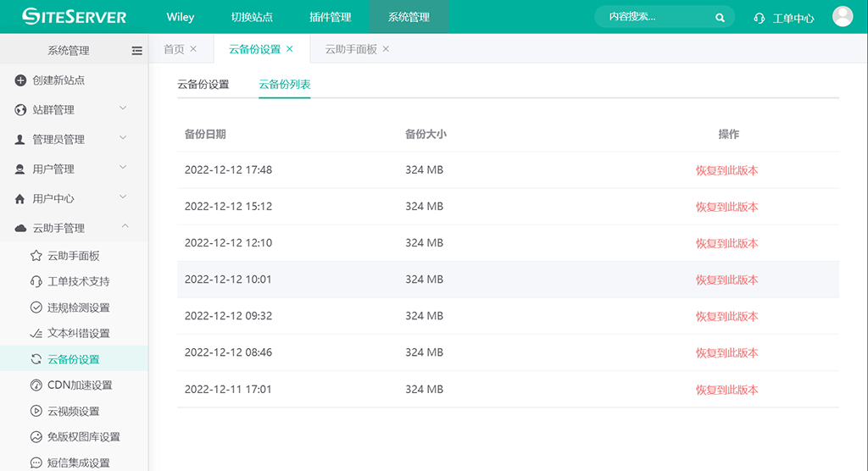Click the 工单中心 headset icon
Screen dimensions: 868x471
point(759,18)
